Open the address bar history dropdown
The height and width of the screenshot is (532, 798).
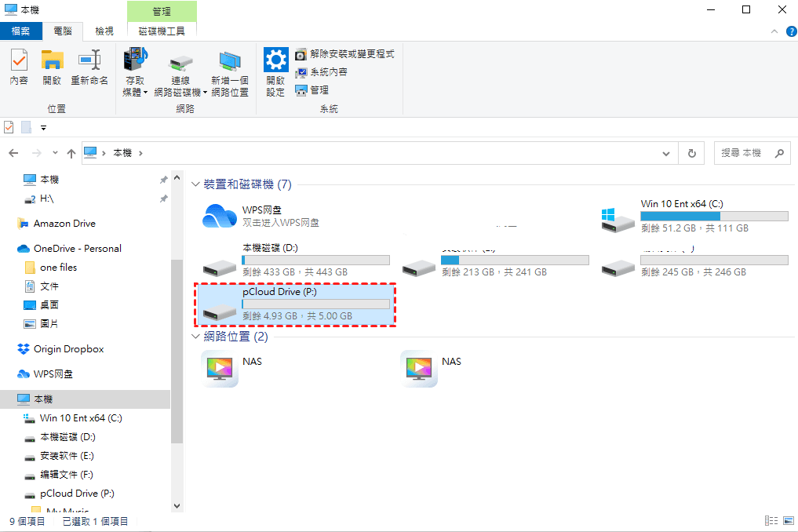tap(665, 154)
